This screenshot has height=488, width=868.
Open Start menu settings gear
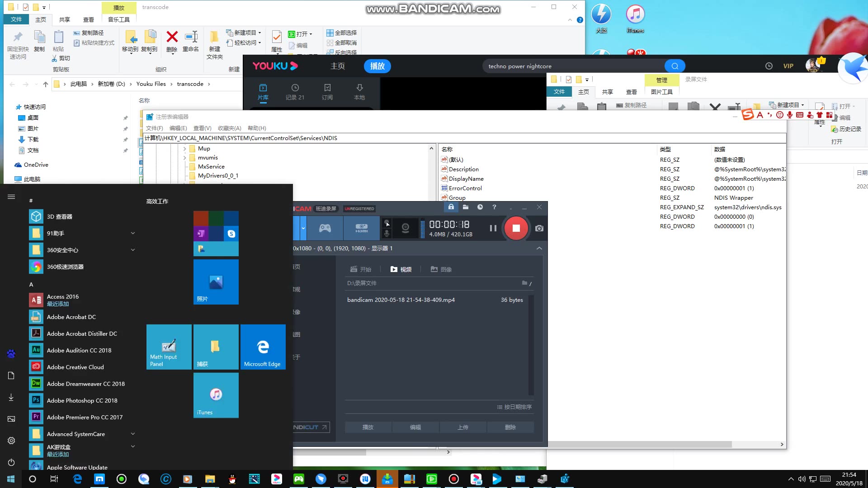click(x=11, y=441)
